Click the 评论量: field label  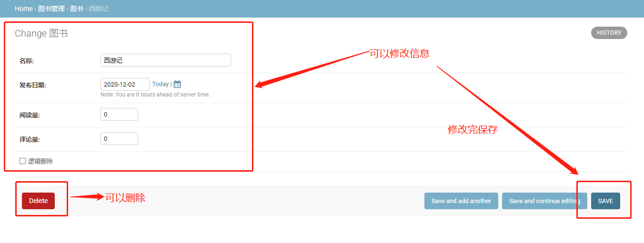tap(30, 139)
